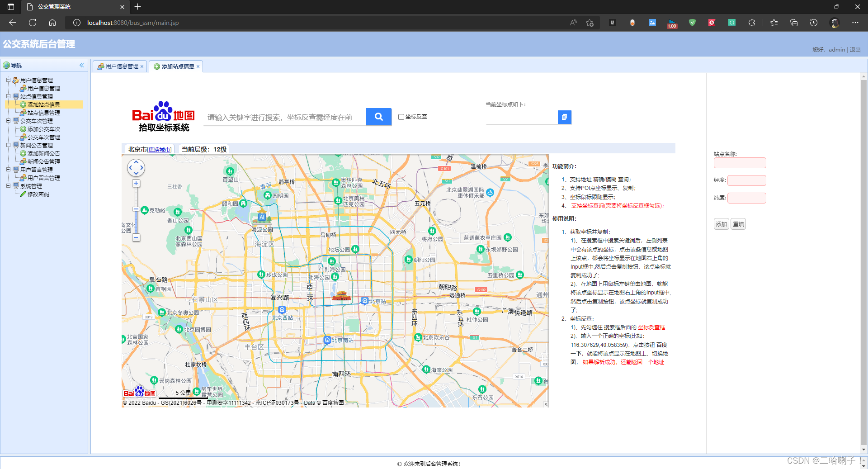
Task: Select 添加站点信息 in navigation tree
Action: coord(43,104)
